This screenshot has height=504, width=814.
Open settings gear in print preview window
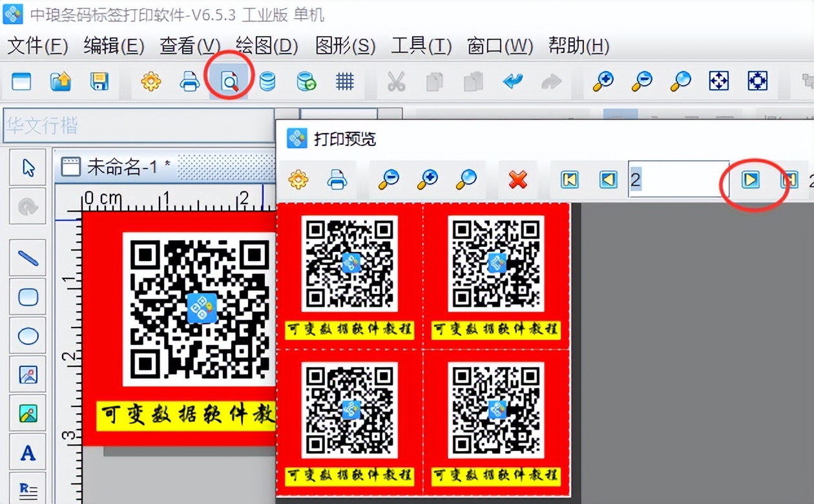(x=298, y=179)
